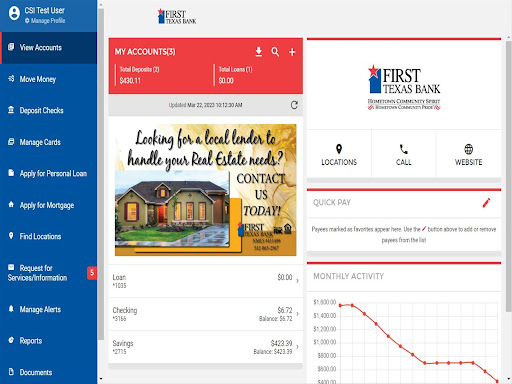Image resolution: width=512 pixels, height=384 pixels.
Task: Click the Find Locations pin icon
Action: pyautogui.click(x=11, y=236)
